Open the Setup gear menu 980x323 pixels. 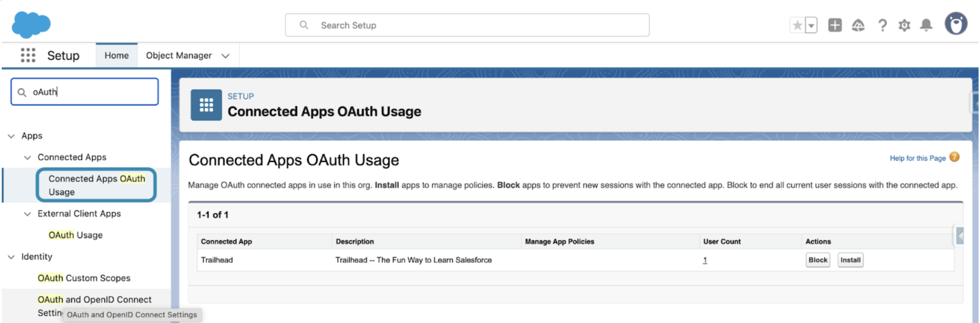pos(904,25)
